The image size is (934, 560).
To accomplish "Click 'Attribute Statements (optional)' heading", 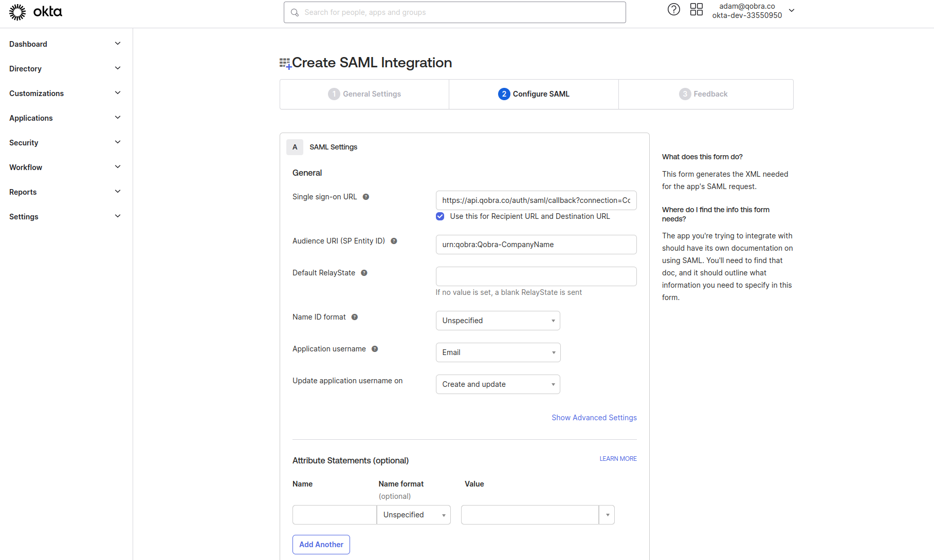I will [x=351, y=460].
